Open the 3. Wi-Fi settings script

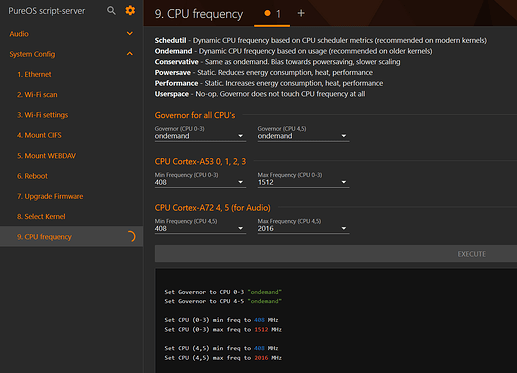[x=43, y=115]
